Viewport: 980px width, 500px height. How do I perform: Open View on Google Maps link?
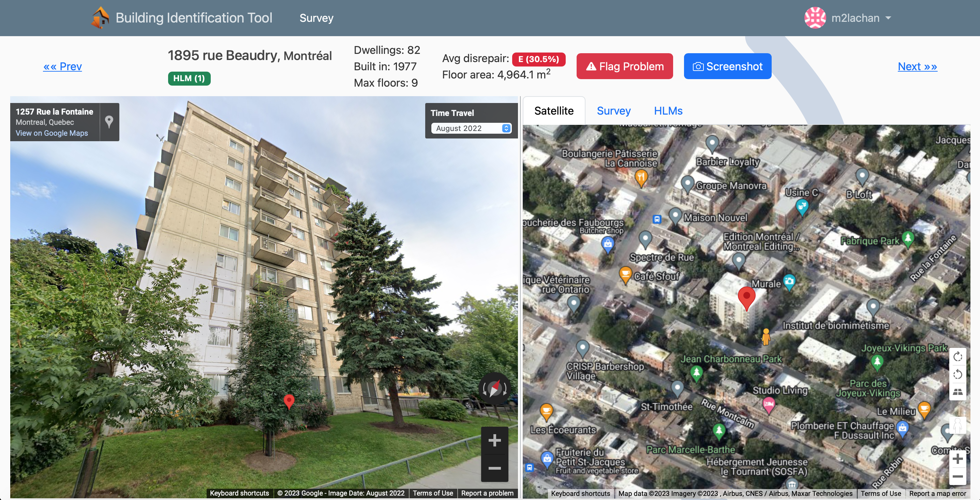click(52, 133)
